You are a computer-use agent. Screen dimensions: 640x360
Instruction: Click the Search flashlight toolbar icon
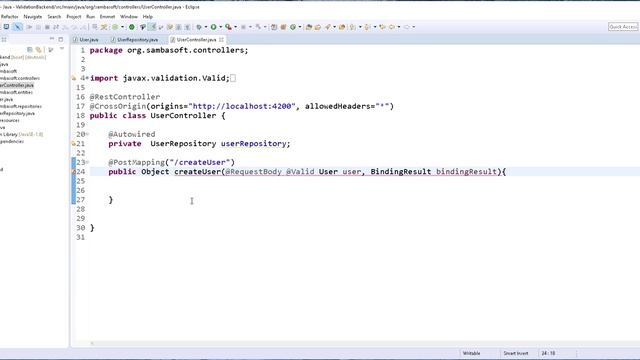pos(328,27)
